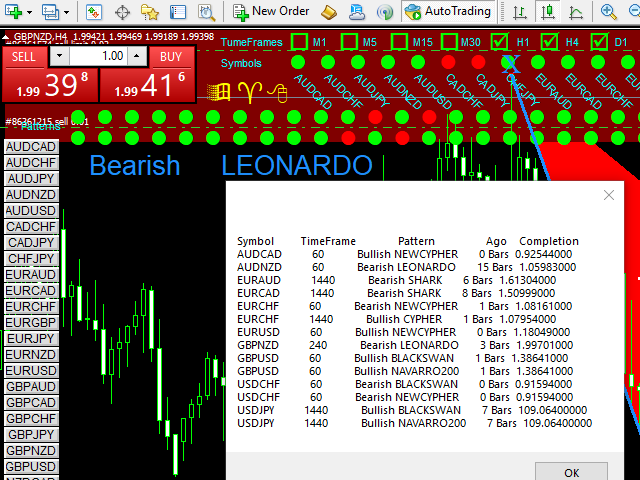This screenshot has width=640, height=480.
Task: Open the New Chart dropdown arrow
Action: pyautogui.click(x=29, y=13)
